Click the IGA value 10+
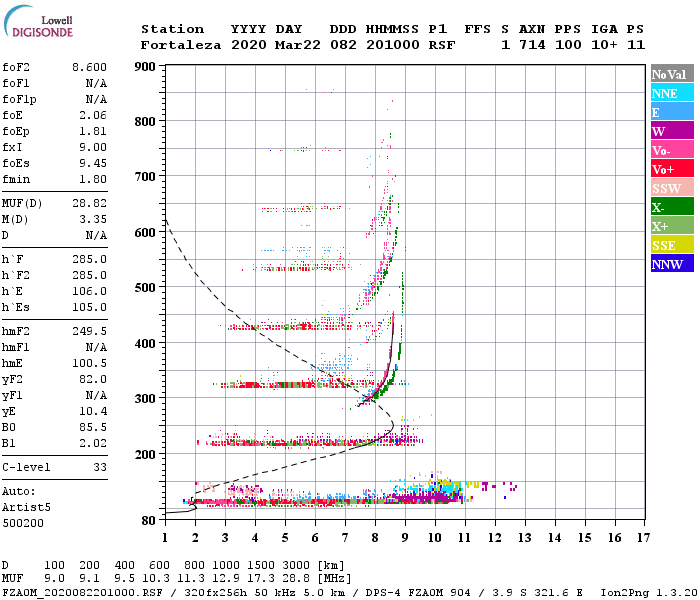The image size is (700, 600). coord(604,45)
